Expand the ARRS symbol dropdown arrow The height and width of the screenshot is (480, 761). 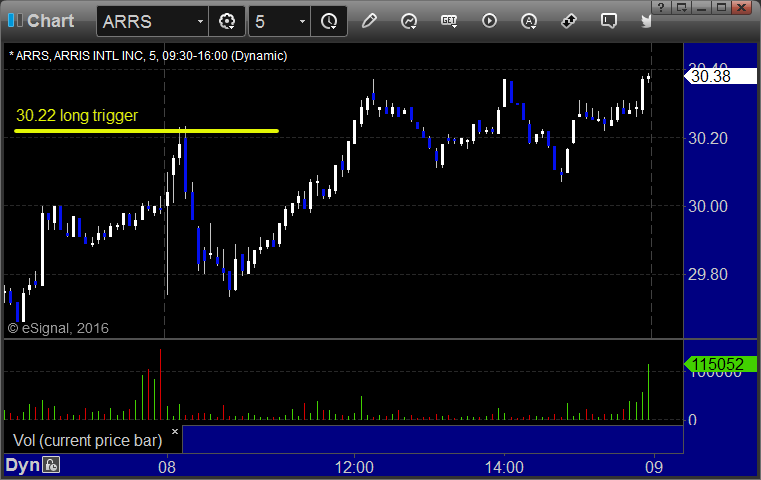[200, 21]
